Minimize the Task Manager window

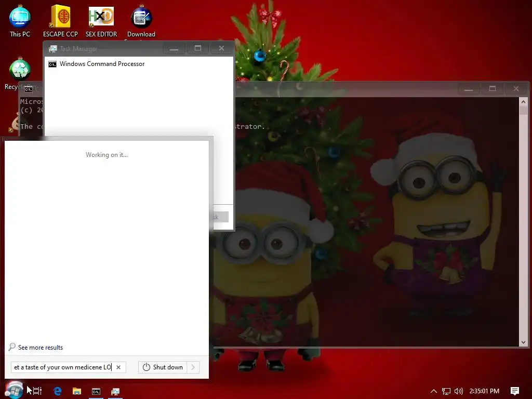pos(174,48)
